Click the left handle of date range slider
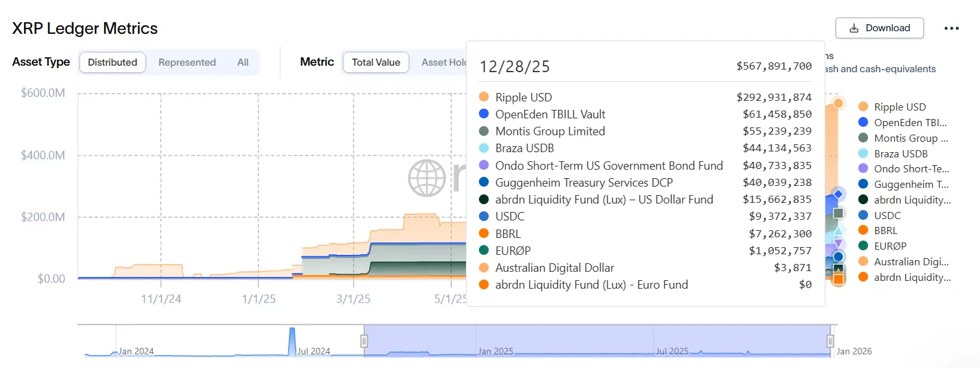The height and width of the screenshot is (368, 980). pos(364,341)
